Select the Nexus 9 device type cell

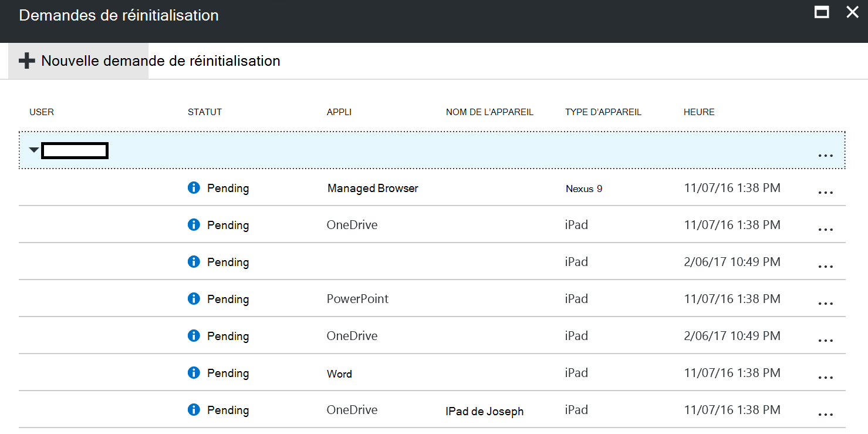pos(584,189)
